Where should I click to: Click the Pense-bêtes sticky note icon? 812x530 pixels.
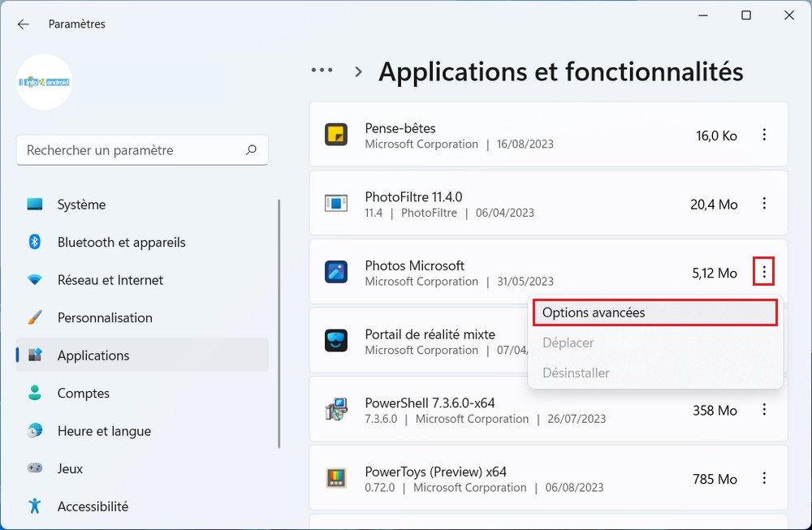coord(336,135)
